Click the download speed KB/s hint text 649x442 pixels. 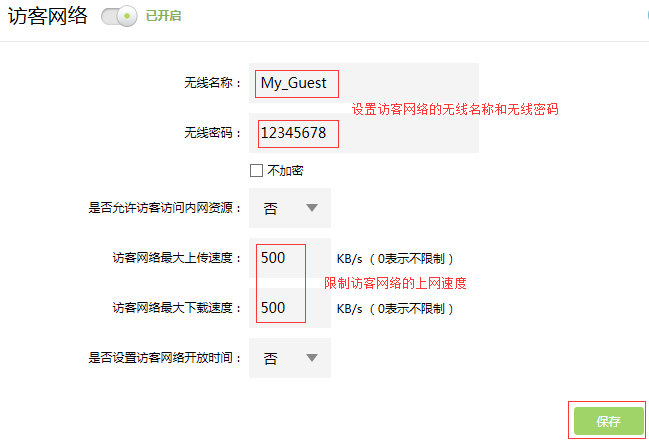[396, 309]
